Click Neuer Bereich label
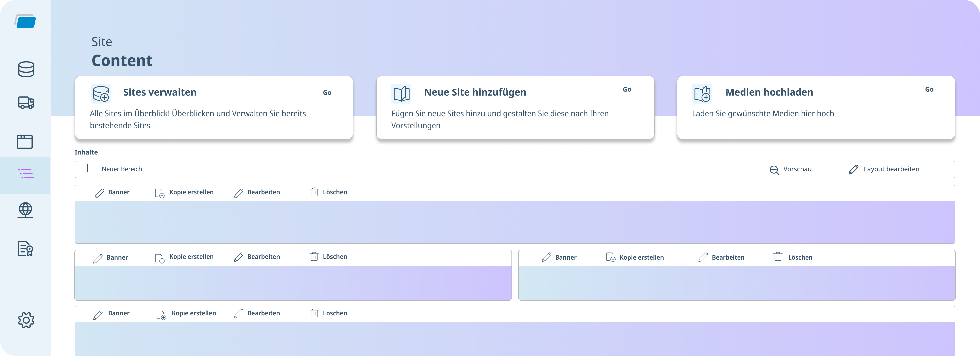The image size is (980, 356). point(122,169)
